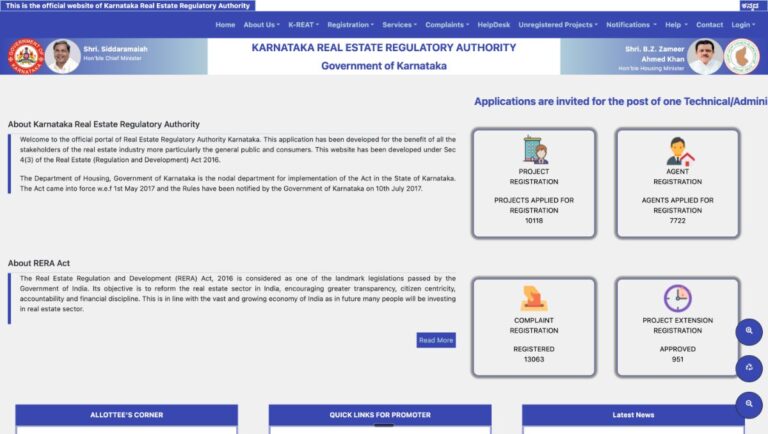This screenshot has width=768, height=434.
Task: Expand the About Us dropdown
Action: click(x=262, y=24)
